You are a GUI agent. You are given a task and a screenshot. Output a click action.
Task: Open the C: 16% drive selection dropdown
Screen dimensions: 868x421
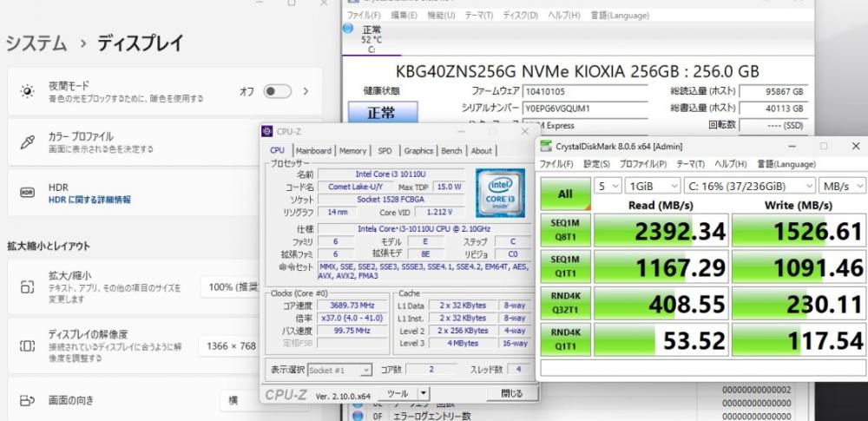pyautogui.click(x=750, y=186)
